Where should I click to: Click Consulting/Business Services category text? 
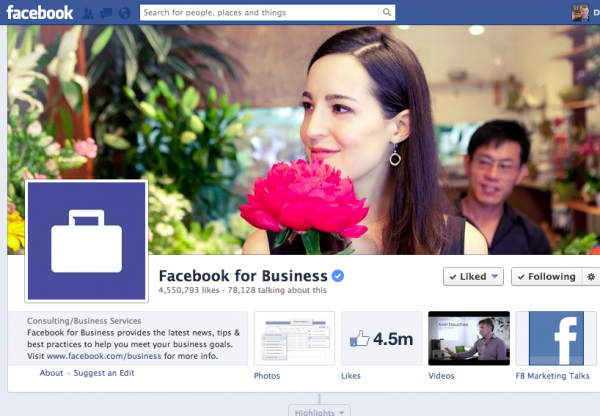pyautogui.click(x=84, y=321)
